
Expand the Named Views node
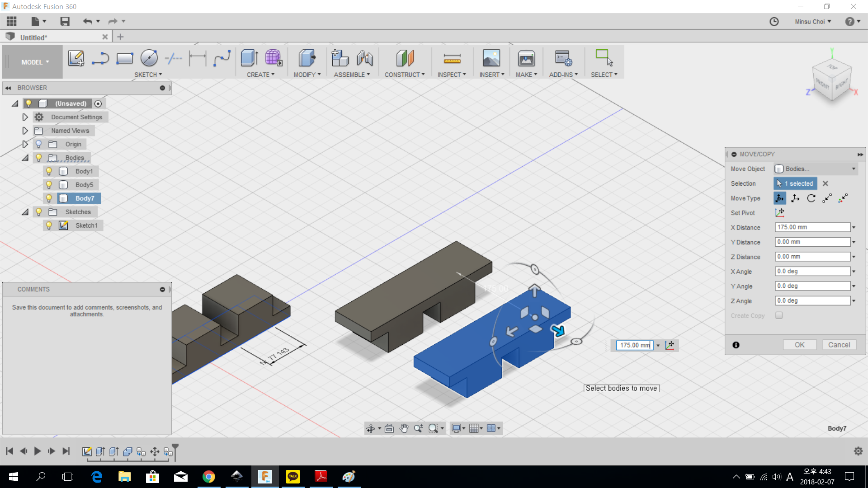pos(25,131)
